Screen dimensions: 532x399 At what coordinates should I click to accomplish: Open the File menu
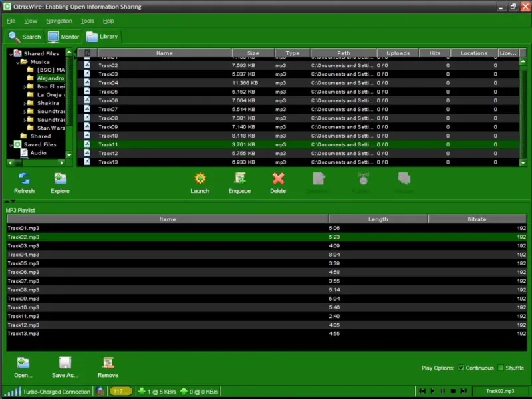[x=11, y=21]
